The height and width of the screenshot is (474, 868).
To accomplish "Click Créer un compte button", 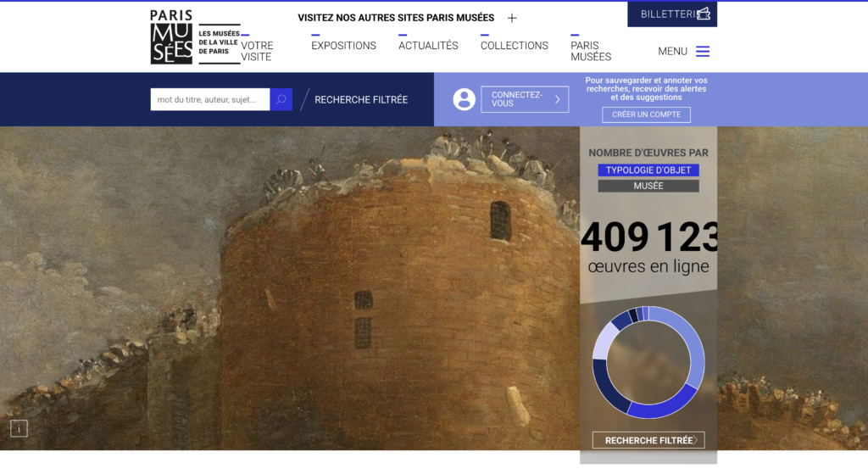I will click(646, 114).
